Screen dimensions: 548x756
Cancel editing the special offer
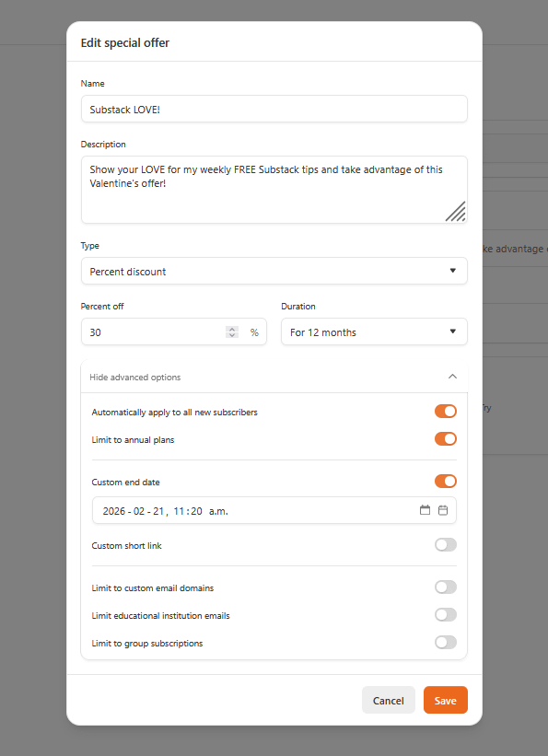pos(389,700)
